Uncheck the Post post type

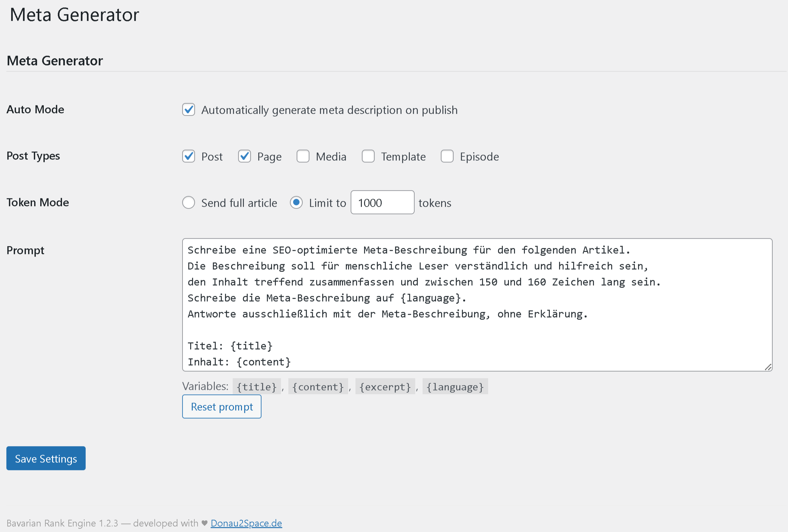tap(189, 156)
